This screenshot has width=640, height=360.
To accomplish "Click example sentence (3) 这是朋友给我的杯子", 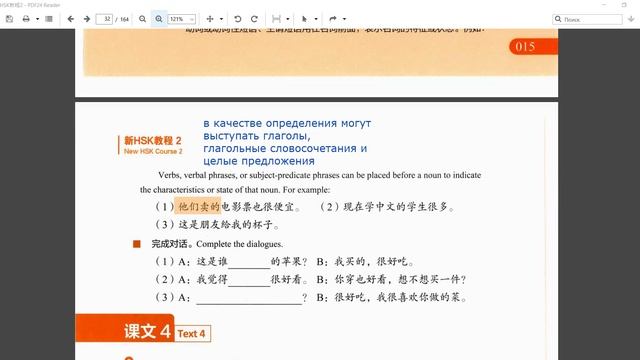I will tap(217, 224).
